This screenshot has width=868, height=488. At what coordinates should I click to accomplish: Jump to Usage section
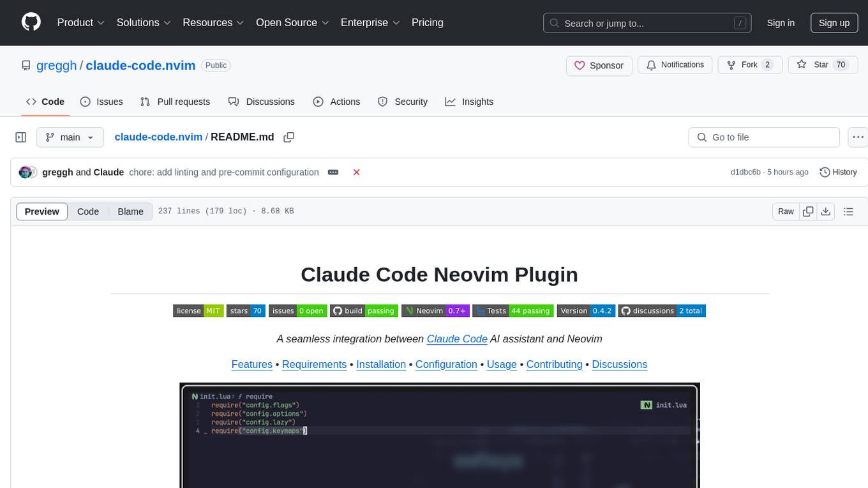click(502, 365)
